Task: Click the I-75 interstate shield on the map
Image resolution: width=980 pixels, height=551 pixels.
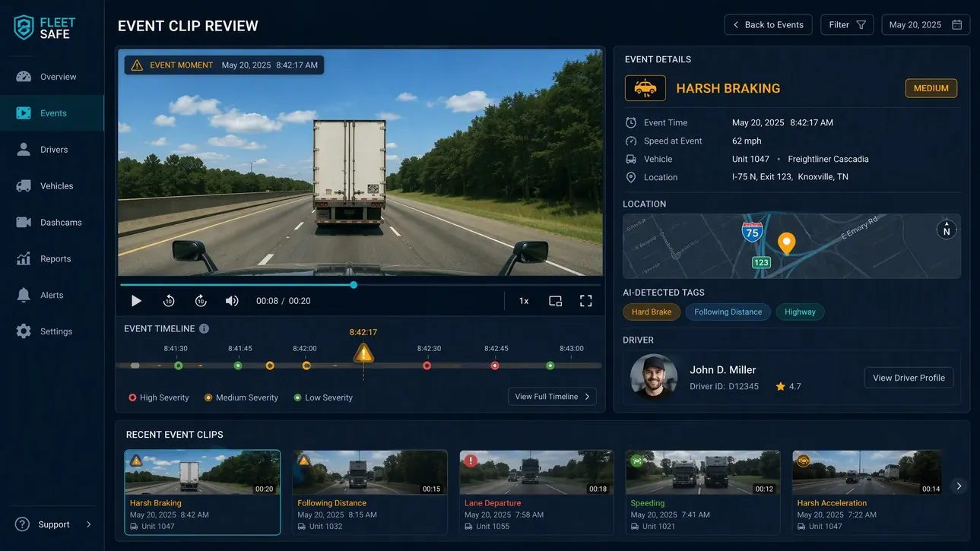Action: click(x=752, y=232)
